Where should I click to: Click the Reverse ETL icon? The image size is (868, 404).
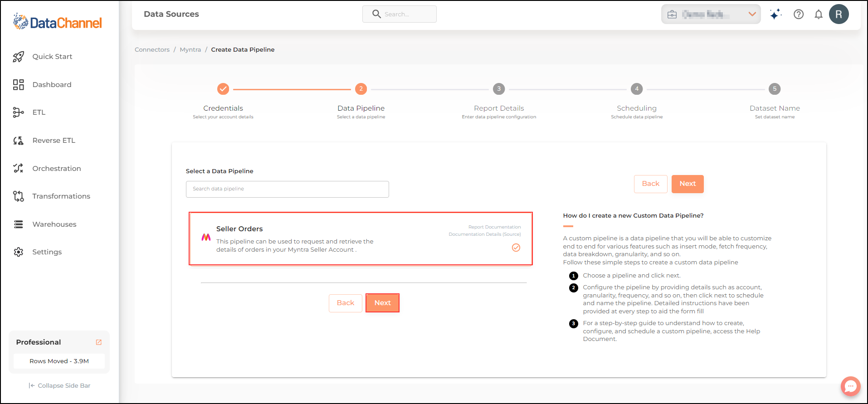18,141
